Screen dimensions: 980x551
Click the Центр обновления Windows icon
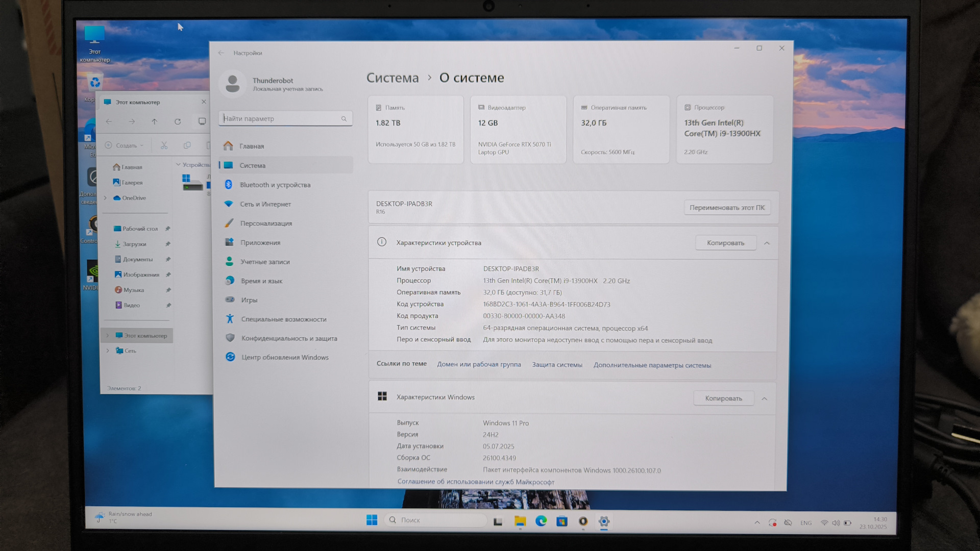[x=230, y=357]
